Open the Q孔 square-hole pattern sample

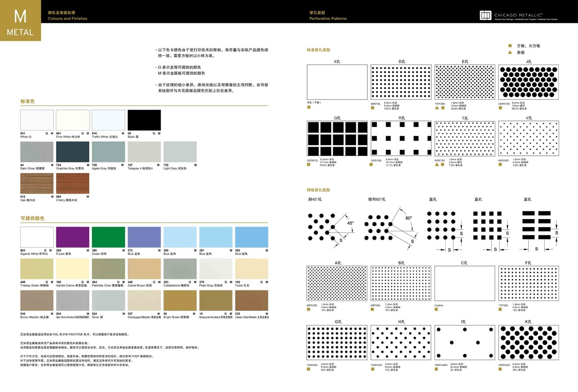(x=337, y=138)
